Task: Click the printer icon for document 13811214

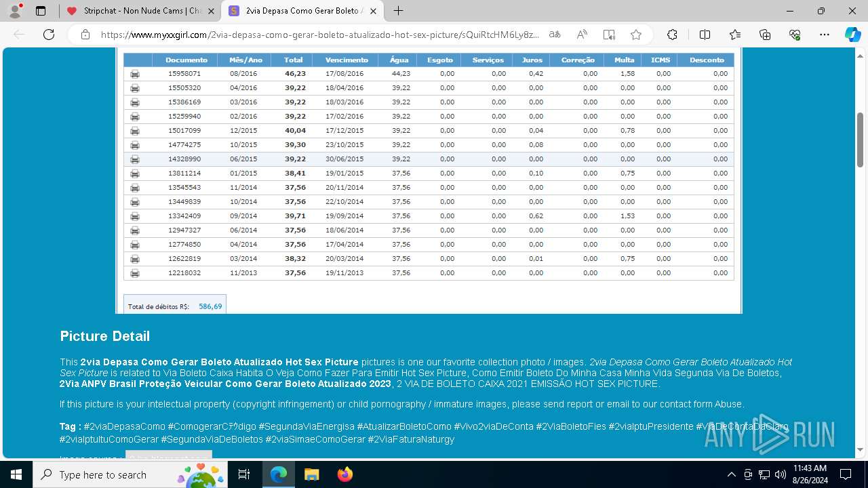Action: [135, 174]
